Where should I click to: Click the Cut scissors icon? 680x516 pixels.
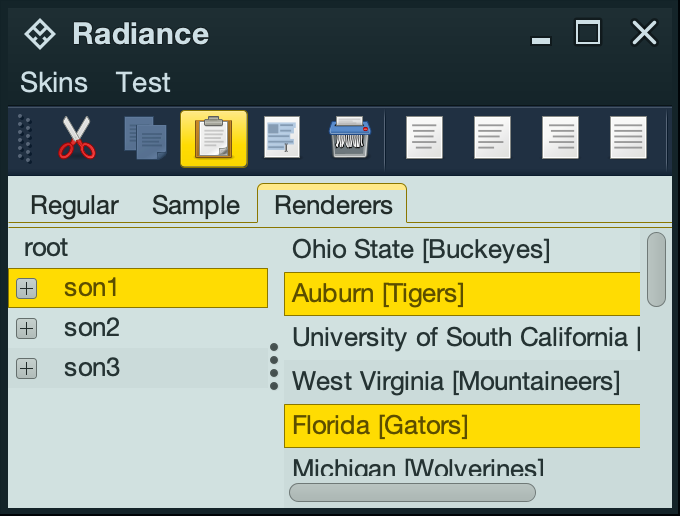pos(77,138)
